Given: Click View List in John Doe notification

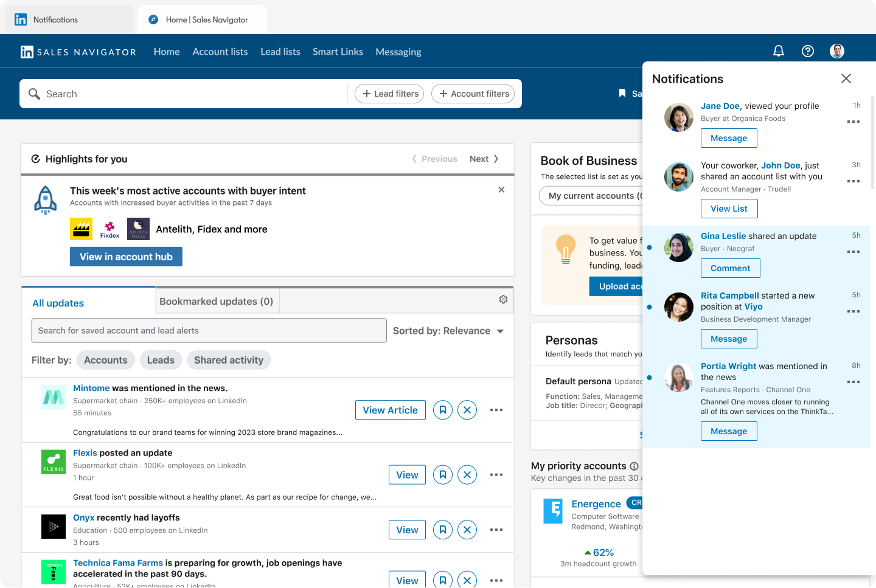Looking at the screenshot, I should pos(729,209).
